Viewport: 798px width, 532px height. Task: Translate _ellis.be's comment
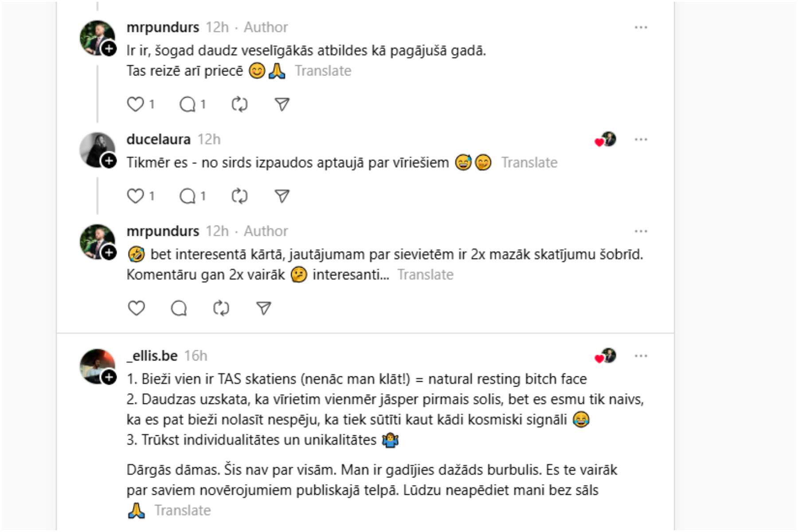pos(183,511)
